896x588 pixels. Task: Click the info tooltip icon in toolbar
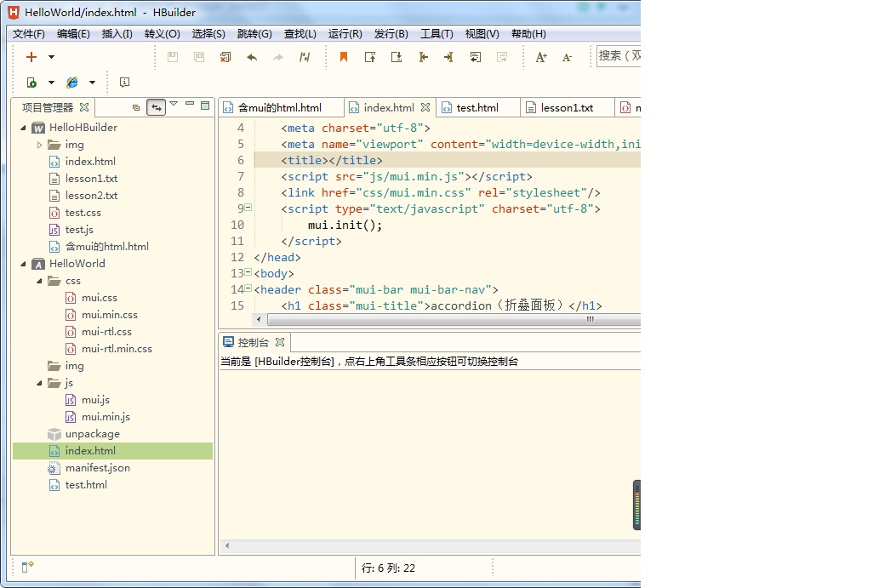pos(124,83)
